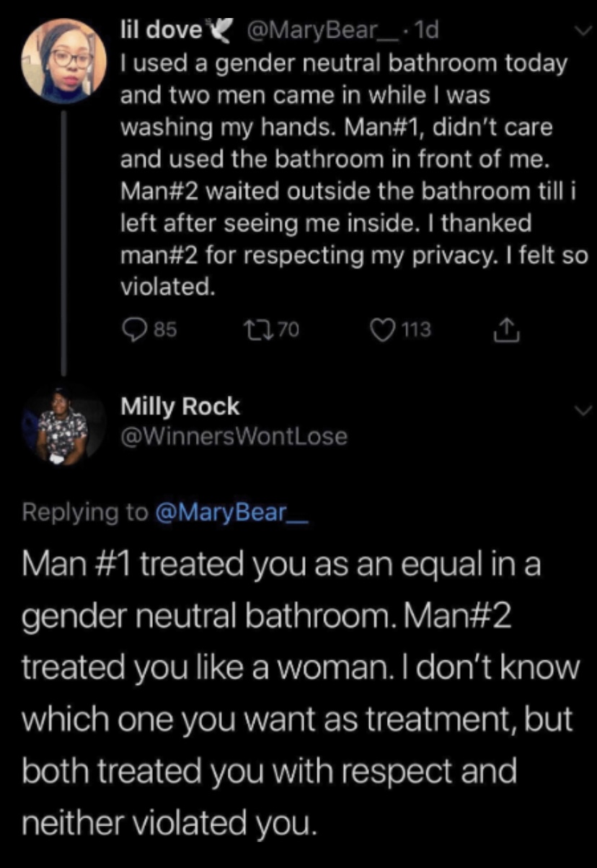Open the Milly Rock display name

[180, 407]
